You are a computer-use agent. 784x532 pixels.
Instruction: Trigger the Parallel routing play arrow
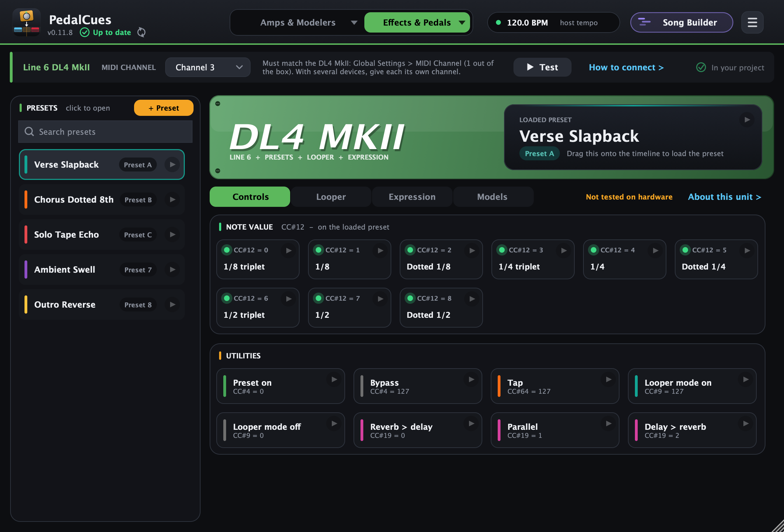[609, 423]
